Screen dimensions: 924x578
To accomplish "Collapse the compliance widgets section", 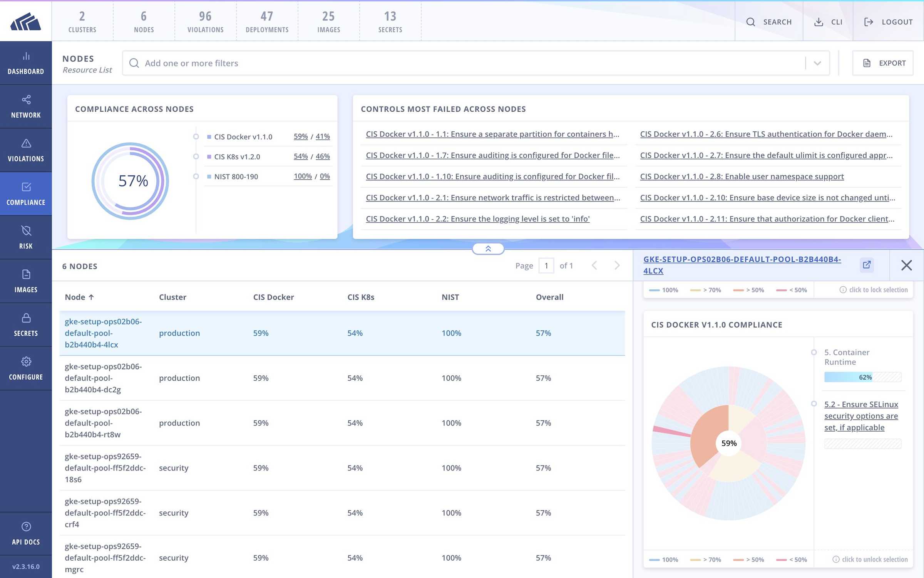I will [488, 249].
